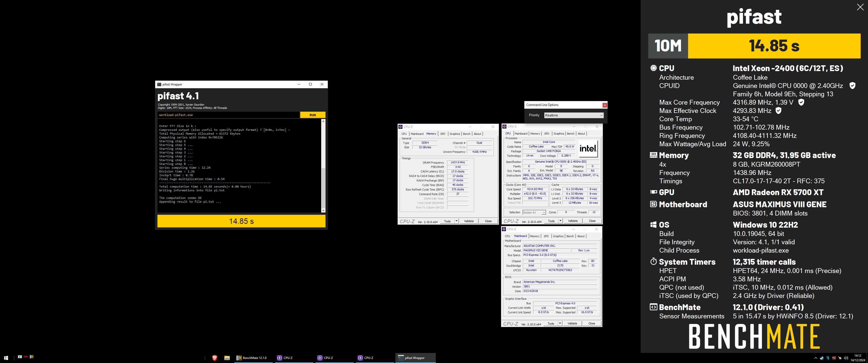The width and height of the screenshot is (868, 363).
Task: Open File Explorer from taskbar
Action: (x=227, y=358)
